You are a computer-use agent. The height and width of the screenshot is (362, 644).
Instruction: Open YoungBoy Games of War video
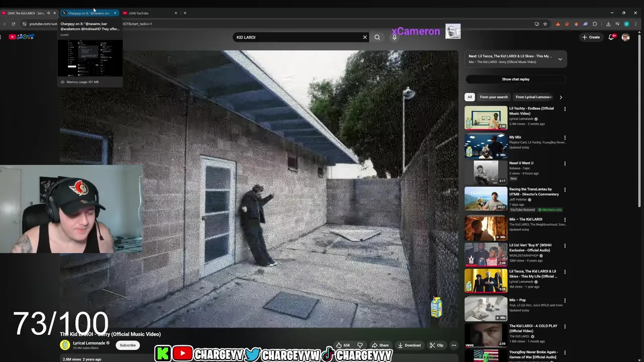click(x=486, y=356)
